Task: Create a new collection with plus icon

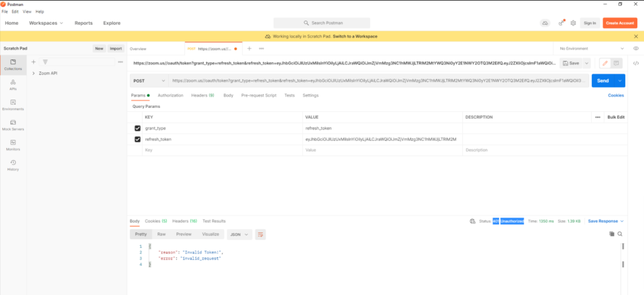Action: [x=33, y=62]
